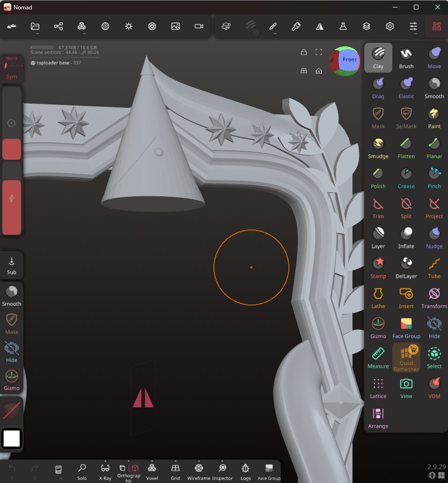Open the Post process aperture menu
The image size is (448, 483).
click(x=152, y=27)
